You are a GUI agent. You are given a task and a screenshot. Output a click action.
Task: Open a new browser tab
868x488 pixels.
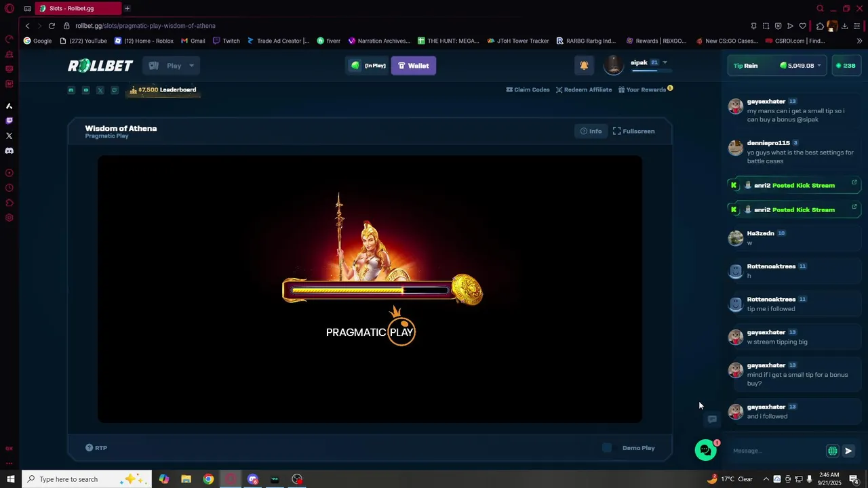tap(127, 8)
